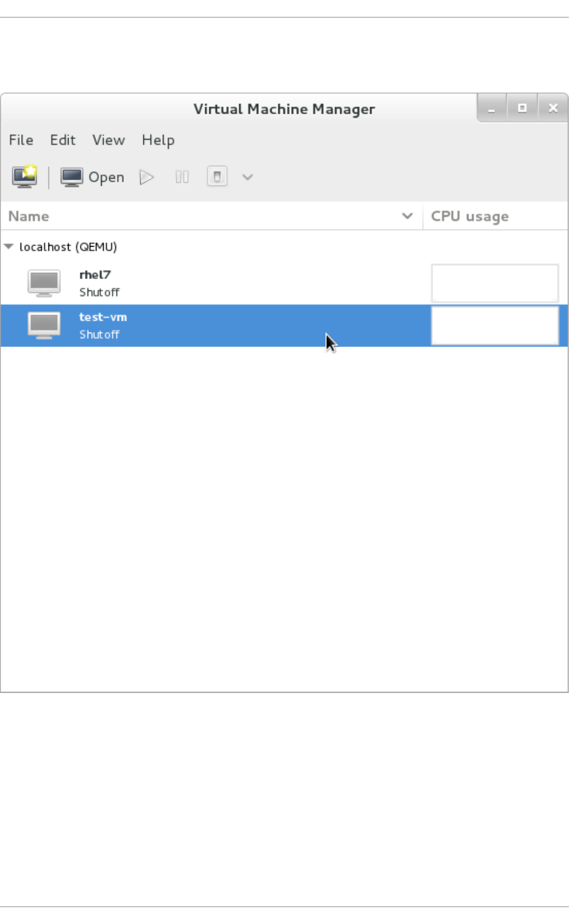Open the Help menu
This screenshot has height=924, width=569.
[158, 140]
